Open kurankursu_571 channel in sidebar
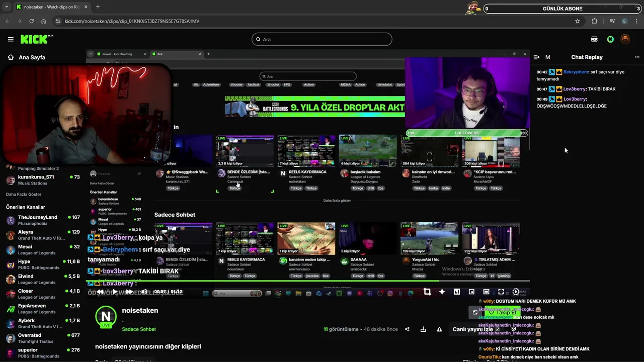Viewport: 644px width, 362px height. click(43, 180)
